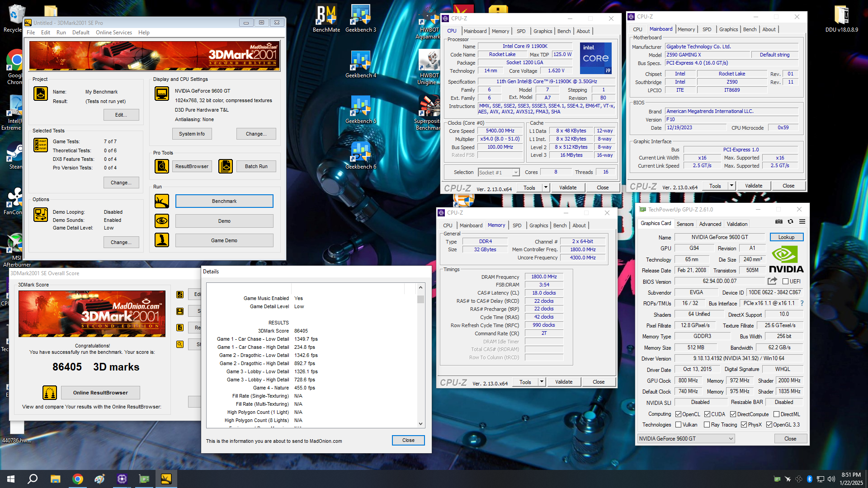
Task: Click the System Info button
Action: [192, 134]
